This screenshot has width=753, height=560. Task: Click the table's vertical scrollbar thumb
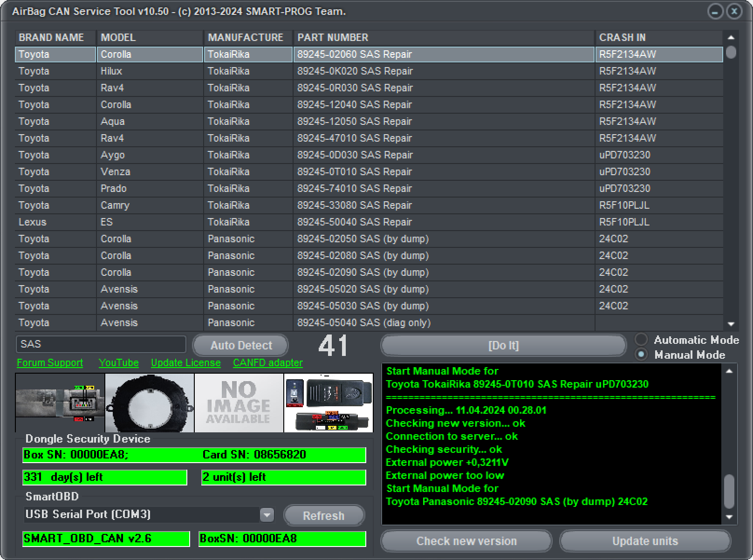(x=731, y=52)
